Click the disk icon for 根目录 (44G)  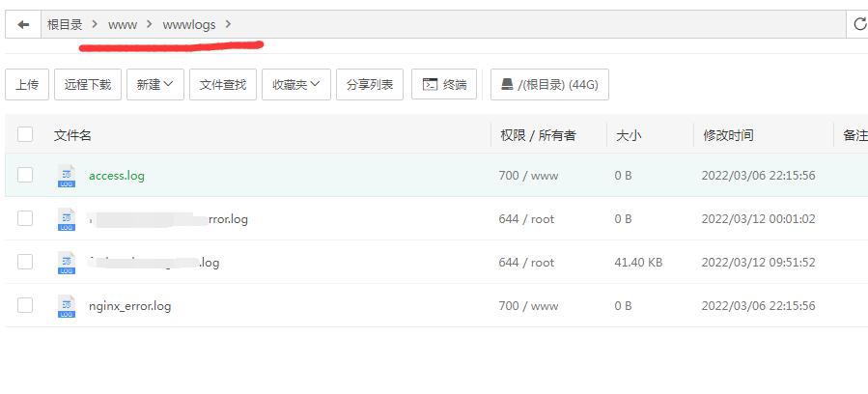[x=507, y=85]
